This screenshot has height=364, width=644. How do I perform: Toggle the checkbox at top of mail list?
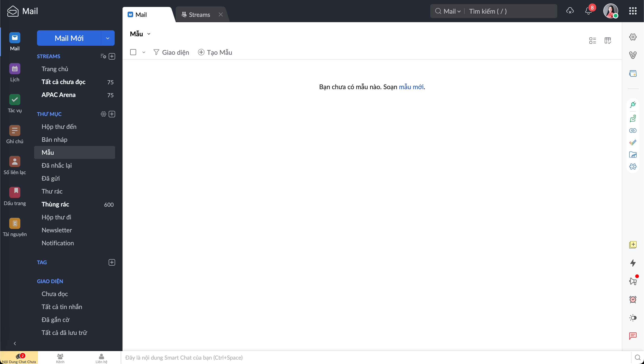133,52
